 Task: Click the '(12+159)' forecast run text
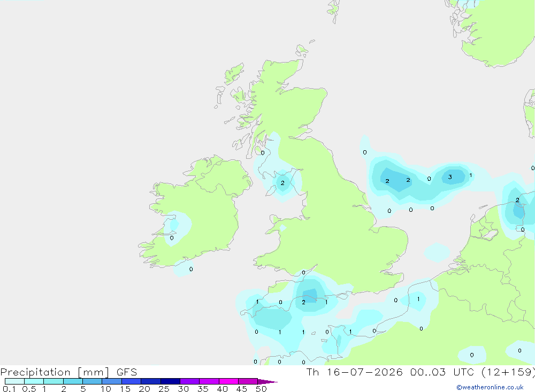(x=508, y=372)
